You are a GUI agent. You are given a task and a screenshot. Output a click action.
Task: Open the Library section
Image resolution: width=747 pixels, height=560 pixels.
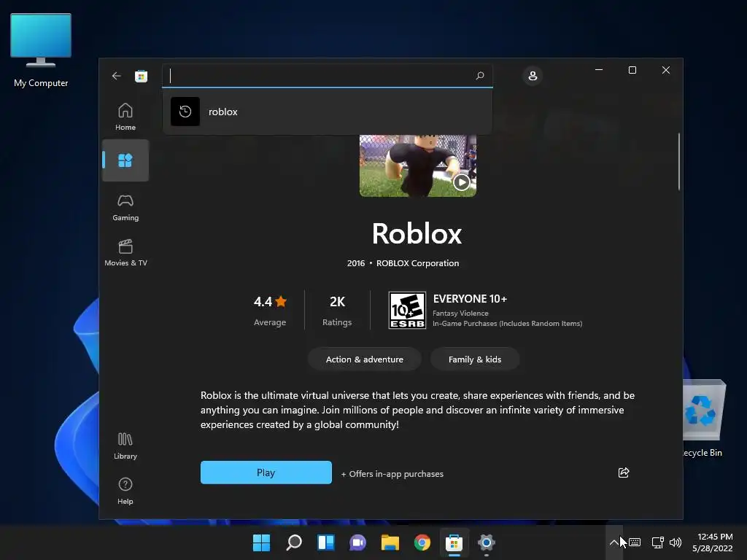pyautogui.click(x=125, y=446)
